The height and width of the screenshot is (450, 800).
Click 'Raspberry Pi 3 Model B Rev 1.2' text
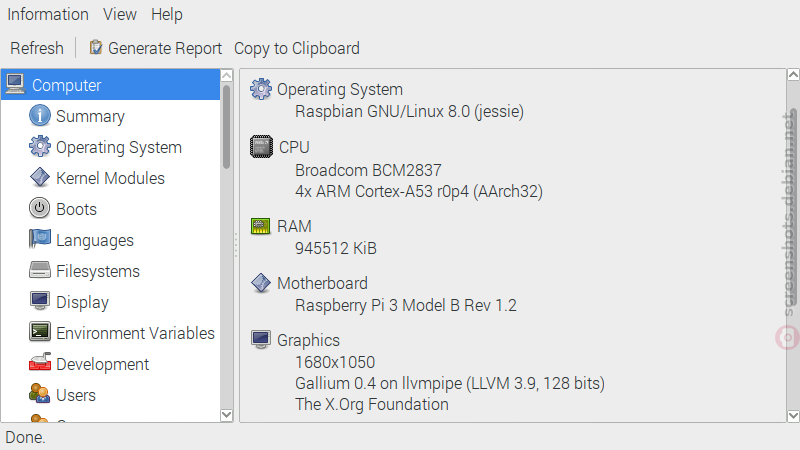point(406,305)
